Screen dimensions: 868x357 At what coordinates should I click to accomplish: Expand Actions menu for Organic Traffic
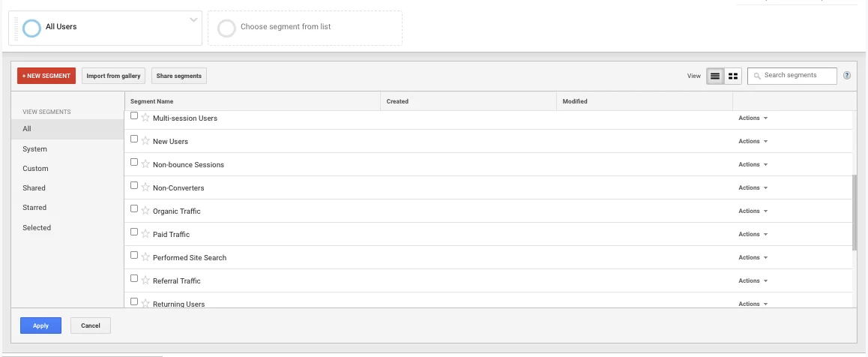pos(753,211)
